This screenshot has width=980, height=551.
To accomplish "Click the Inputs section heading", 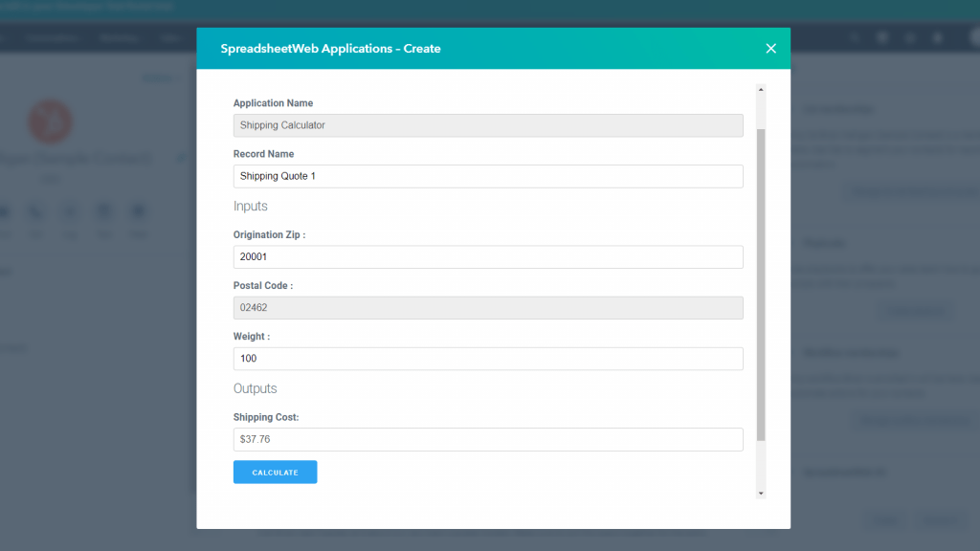I will [x=251, y=207].
